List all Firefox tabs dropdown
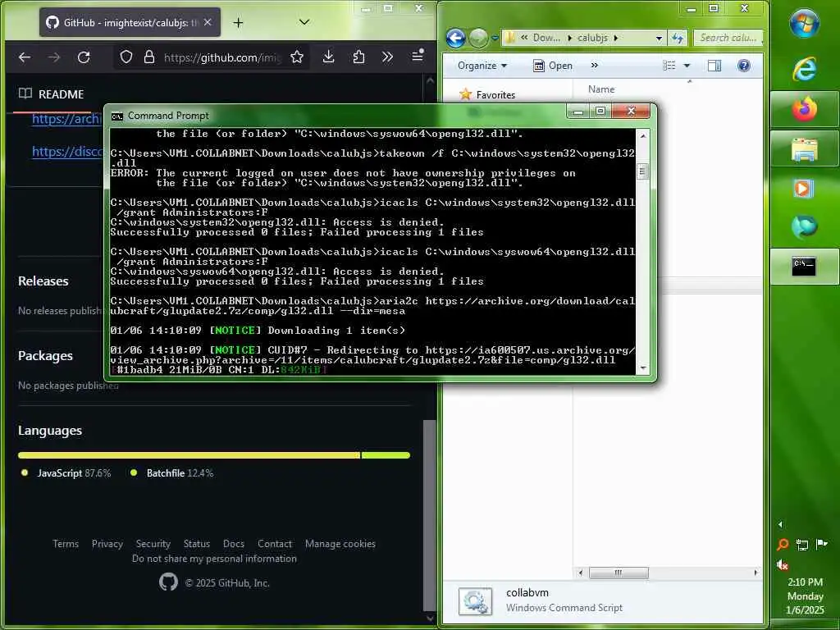 point(304,22)
